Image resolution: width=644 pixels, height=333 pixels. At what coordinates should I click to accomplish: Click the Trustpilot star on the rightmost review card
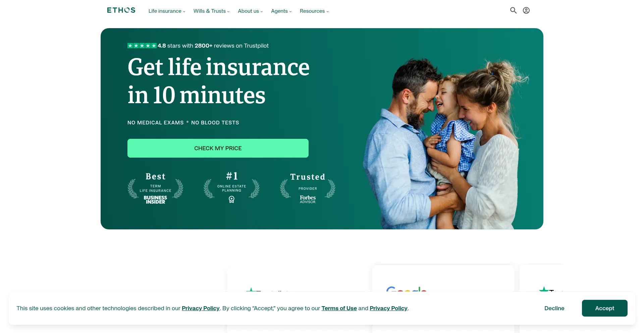coord(544,289)
